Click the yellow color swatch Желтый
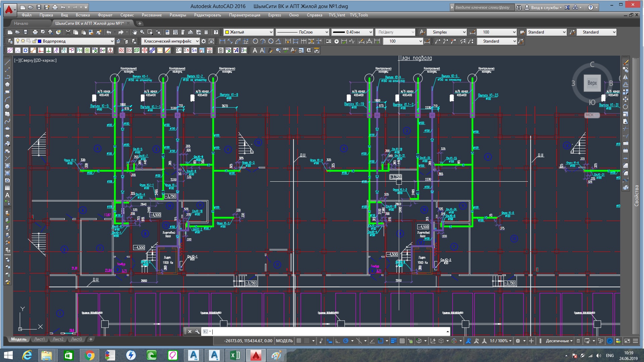Viewport: 644px width, 362px height. tap(227, 32)
